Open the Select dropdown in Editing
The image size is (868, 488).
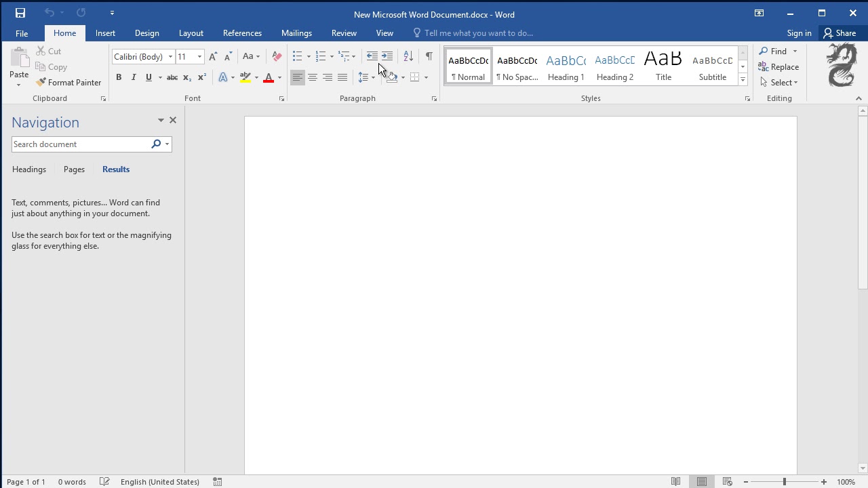tap(778, 83)
